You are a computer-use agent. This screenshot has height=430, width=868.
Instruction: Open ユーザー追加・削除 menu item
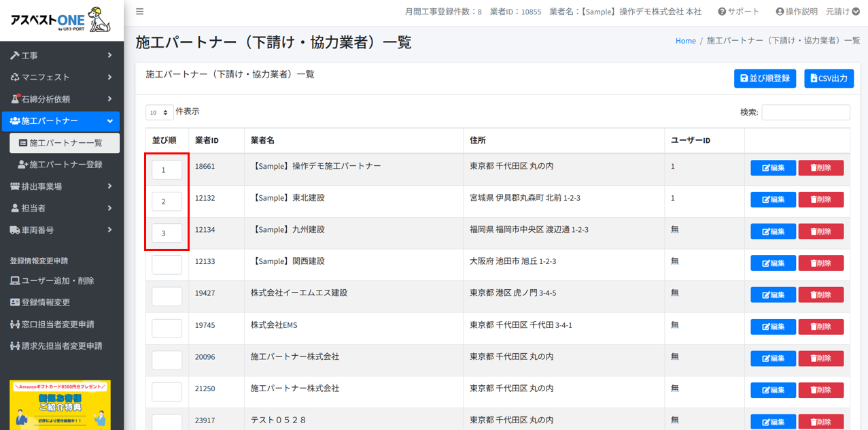57,280
